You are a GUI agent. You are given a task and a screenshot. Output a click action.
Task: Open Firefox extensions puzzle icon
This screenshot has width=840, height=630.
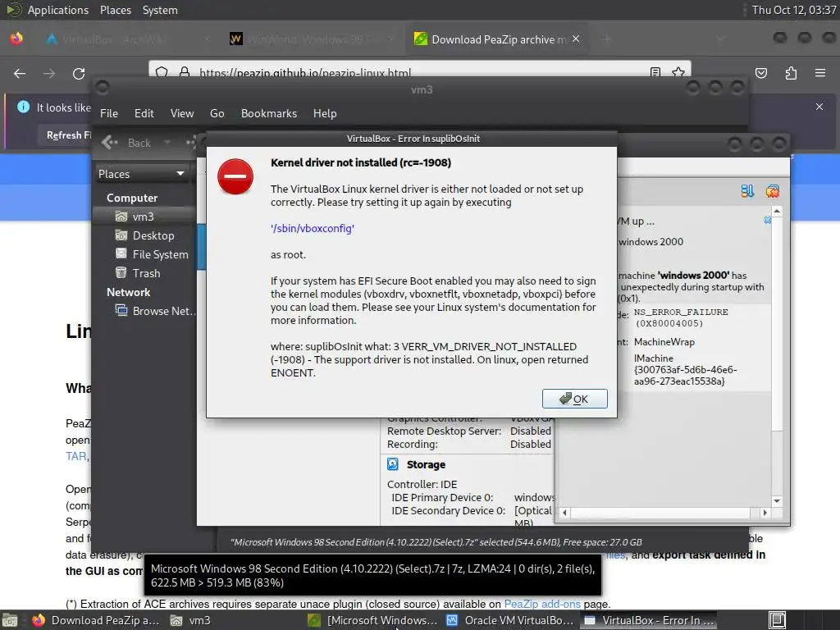pos(791,73)
